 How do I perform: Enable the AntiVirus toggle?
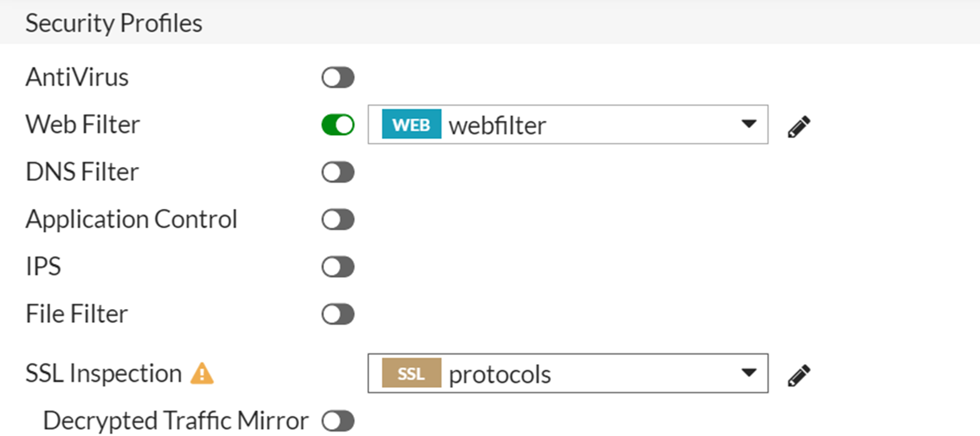click(338, 78)
